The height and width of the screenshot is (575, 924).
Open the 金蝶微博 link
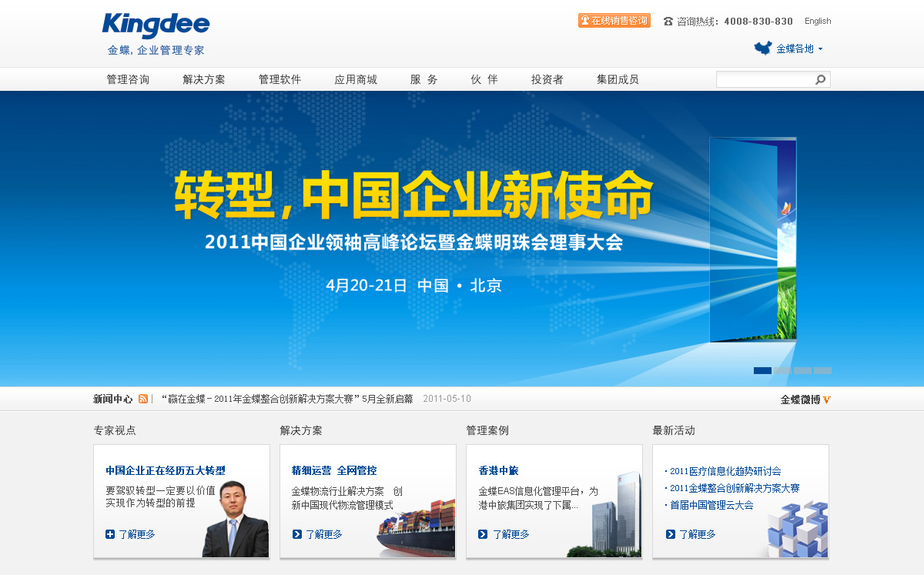pos(801,399)
